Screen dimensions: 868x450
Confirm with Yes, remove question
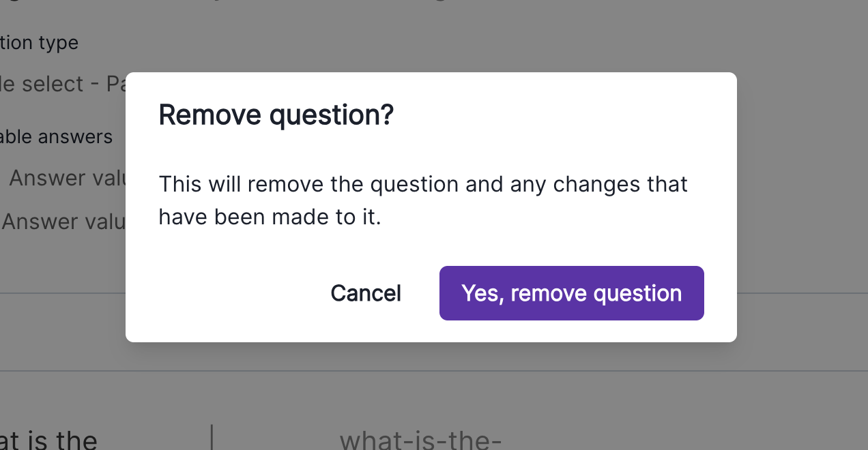click(571, 293)
